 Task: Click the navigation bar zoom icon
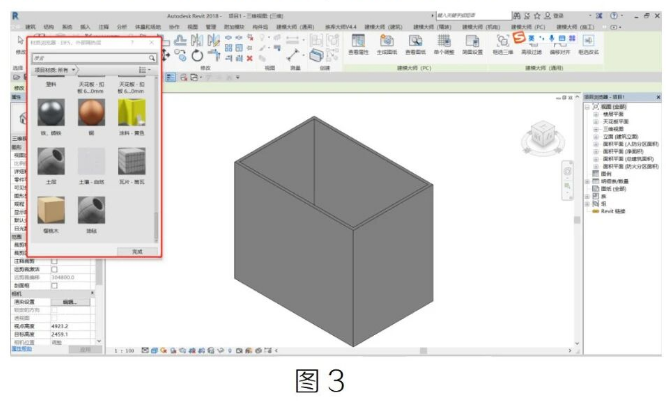pyautogui.click(x=568, y=186)
